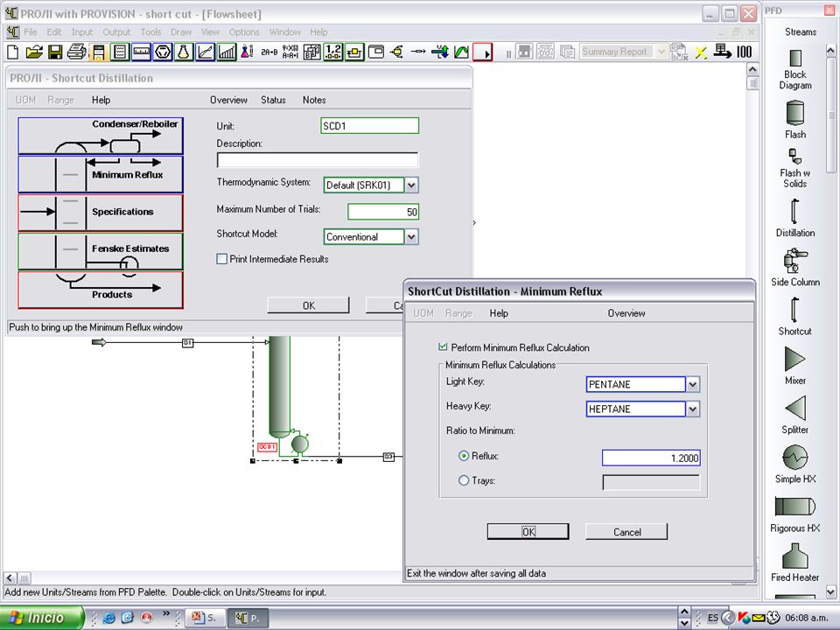Select the Rigorous HX palette icon

point(795,507)
